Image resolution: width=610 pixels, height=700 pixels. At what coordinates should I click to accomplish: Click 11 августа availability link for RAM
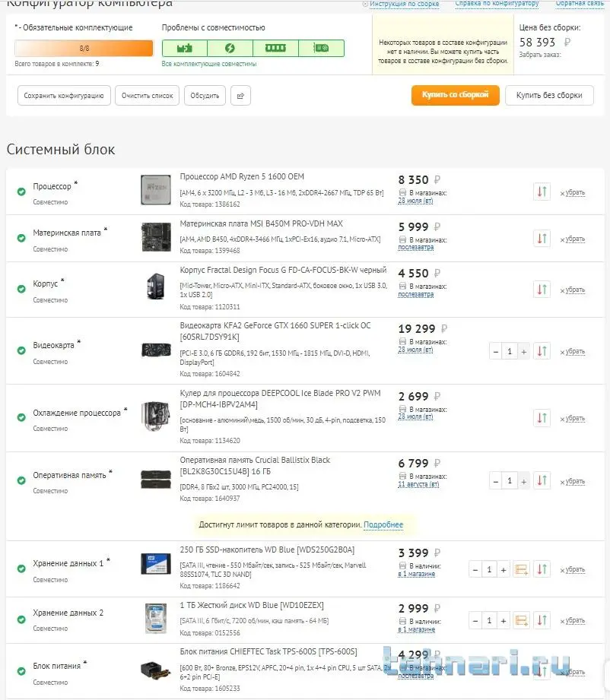point(419,484)
